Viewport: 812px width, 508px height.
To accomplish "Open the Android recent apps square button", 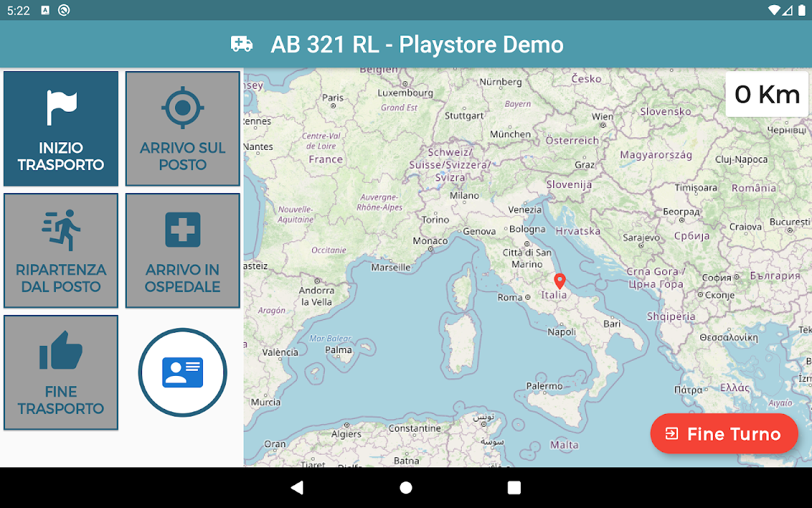I will 514,488.
